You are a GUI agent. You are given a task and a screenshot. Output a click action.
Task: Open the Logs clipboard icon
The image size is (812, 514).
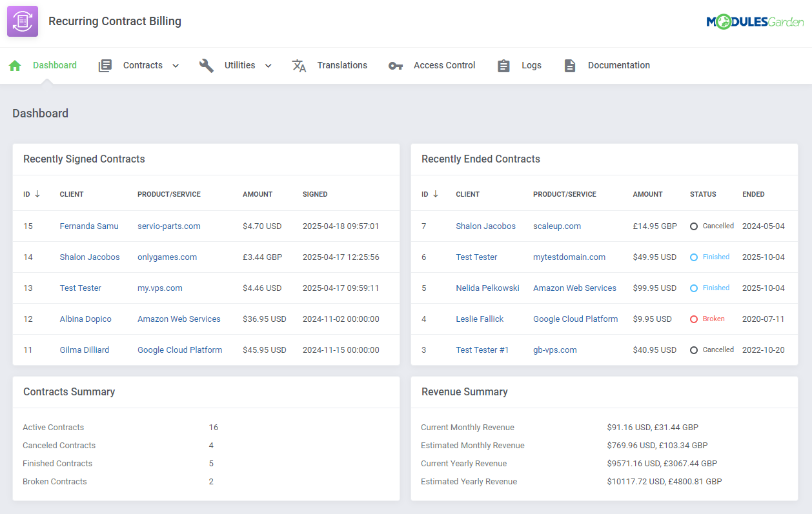tap(503, 64)
